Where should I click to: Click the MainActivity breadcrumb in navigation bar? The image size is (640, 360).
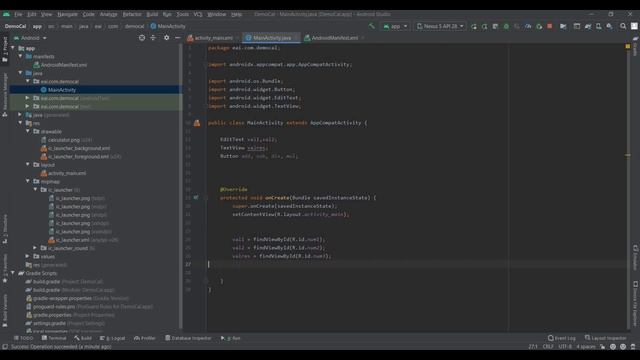coord(168,26)
